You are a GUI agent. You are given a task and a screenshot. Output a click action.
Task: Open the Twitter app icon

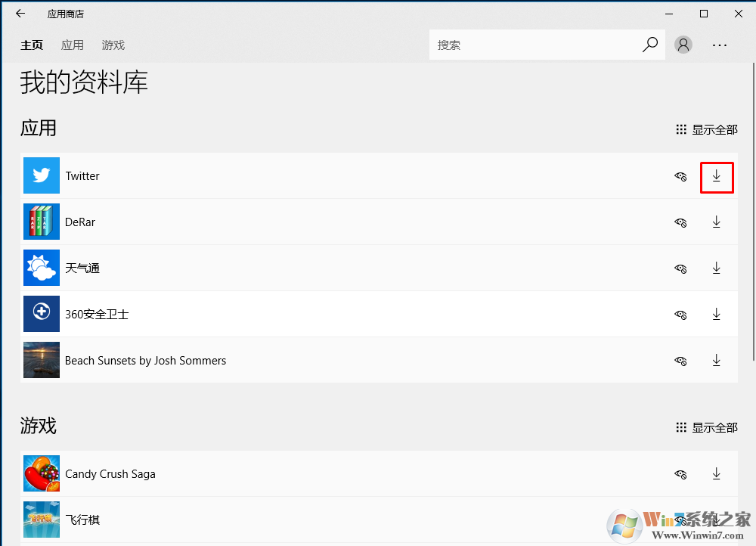tap(42, 175)
